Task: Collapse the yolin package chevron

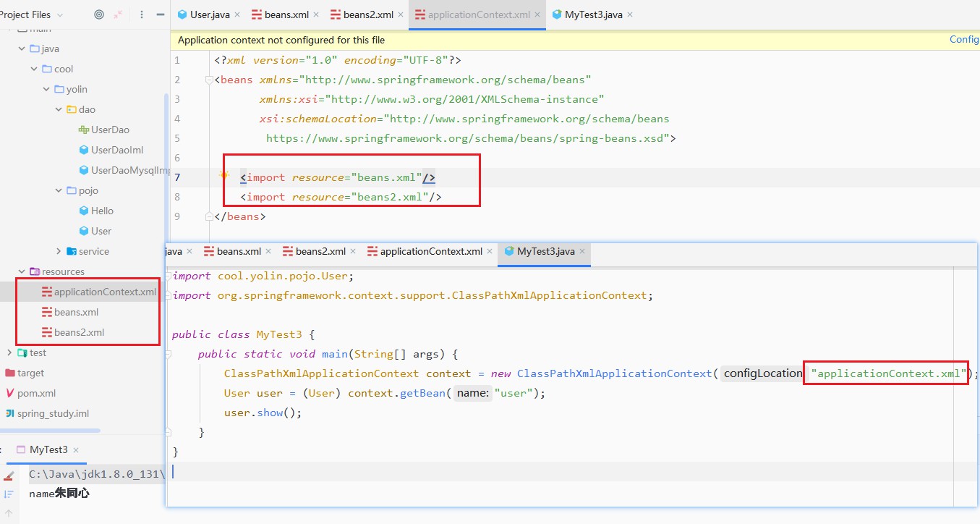Action: point(47,89)
